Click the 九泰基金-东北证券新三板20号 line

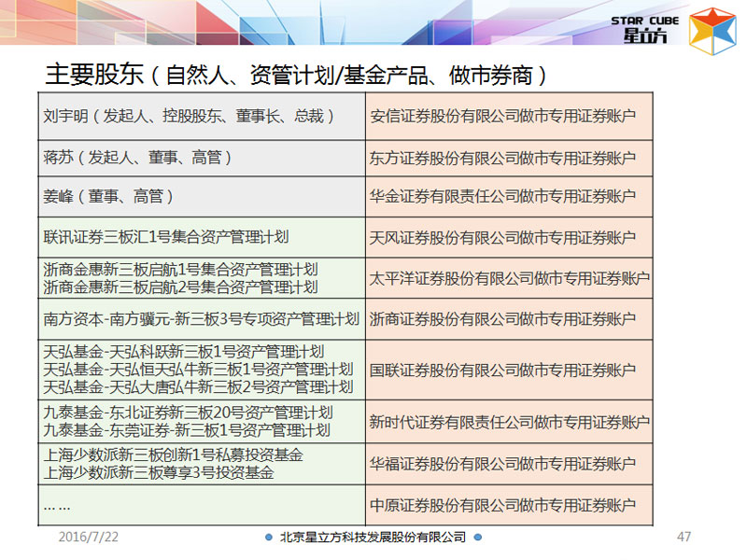point(188,412)
